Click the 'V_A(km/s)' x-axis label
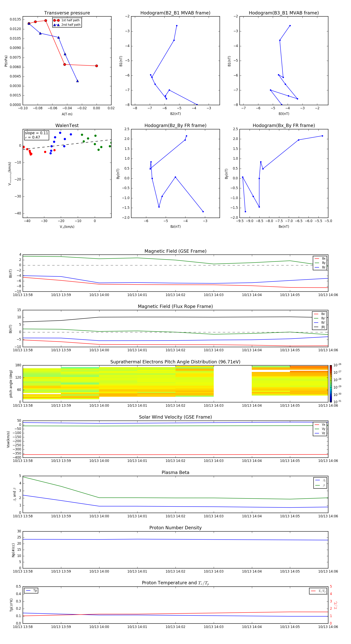This screenshot has height=644, width=351. [67, 227]
